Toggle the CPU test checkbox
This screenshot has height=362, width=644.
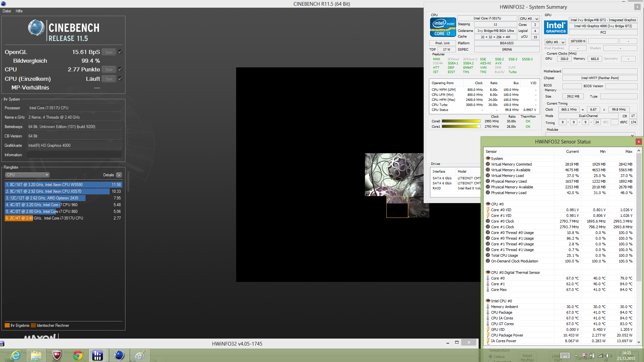(120, 69)
